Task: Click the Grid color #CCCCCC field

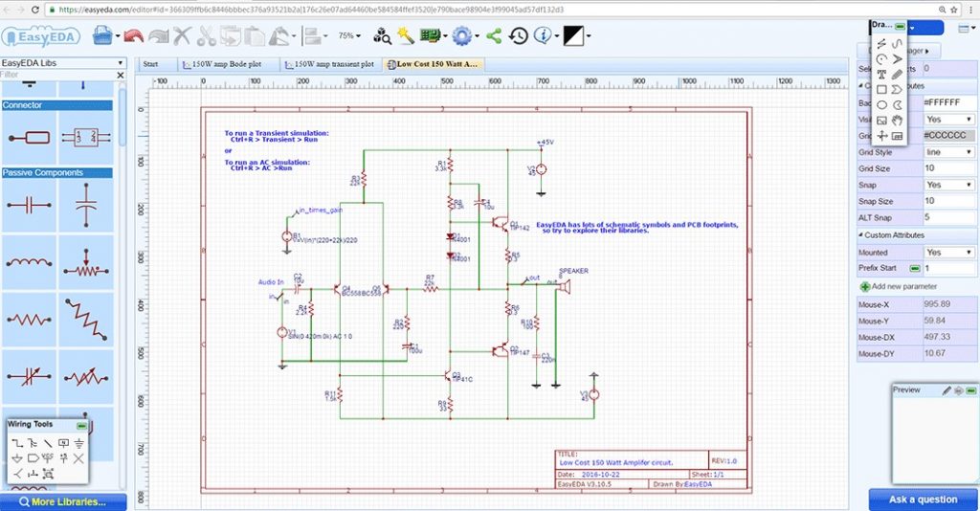Action: coord(949,136)
